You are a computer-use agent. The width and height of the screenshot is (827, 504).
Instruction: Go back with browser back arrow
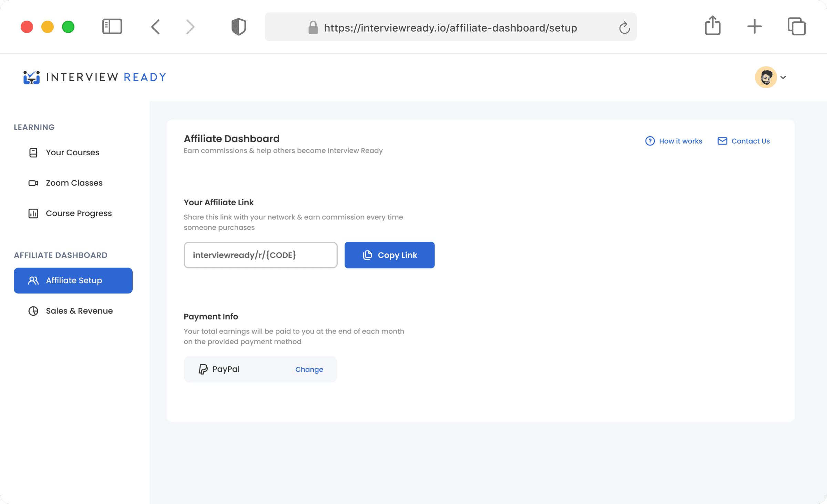point(156,27)
